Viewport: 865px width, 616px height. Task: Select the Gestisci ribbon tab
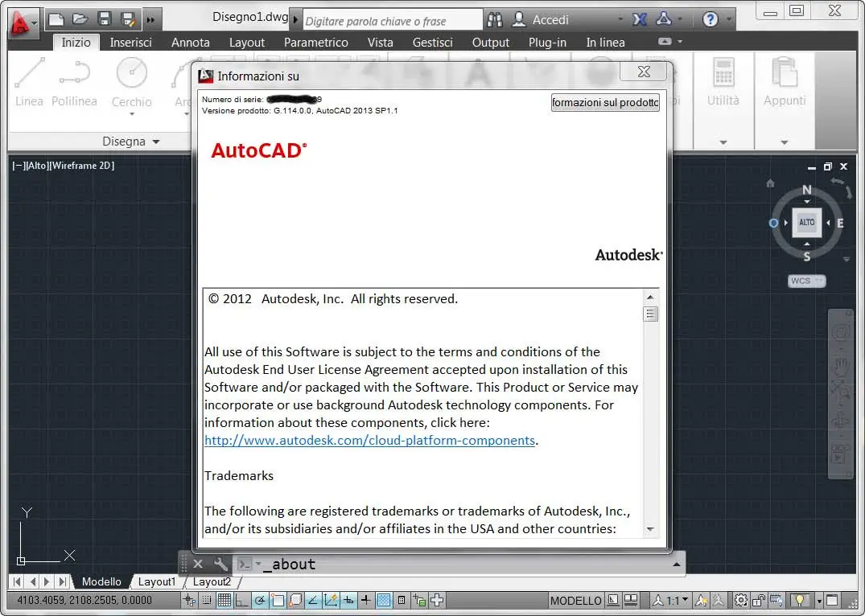(x=433, y=43)
